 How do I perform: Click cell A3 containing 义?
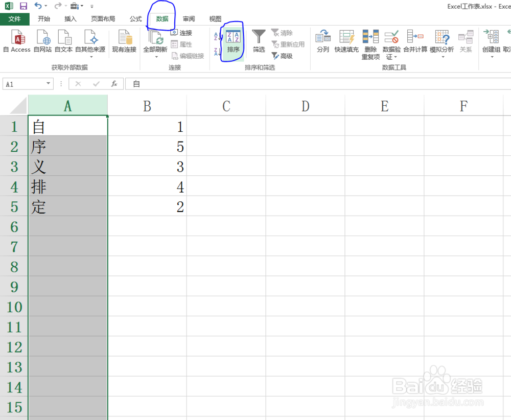pyautogui.click(x=68, y=166)
